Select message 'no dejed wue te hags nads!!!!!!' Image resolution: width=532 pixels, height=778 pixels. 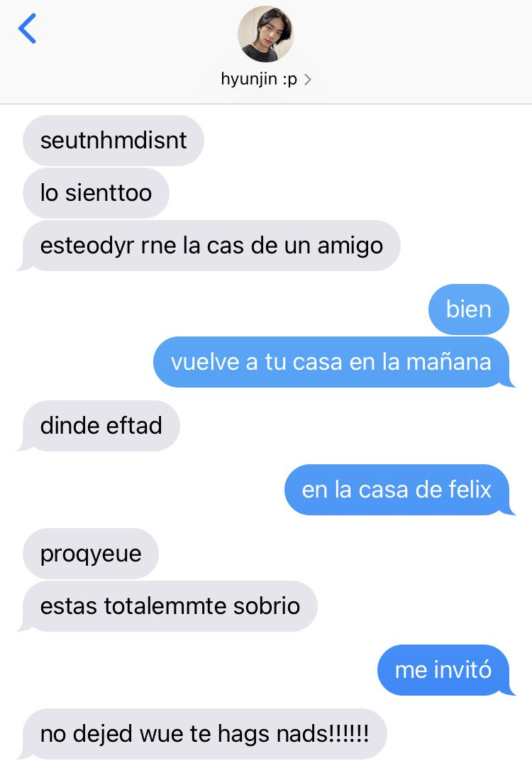[x=204, y=734]
